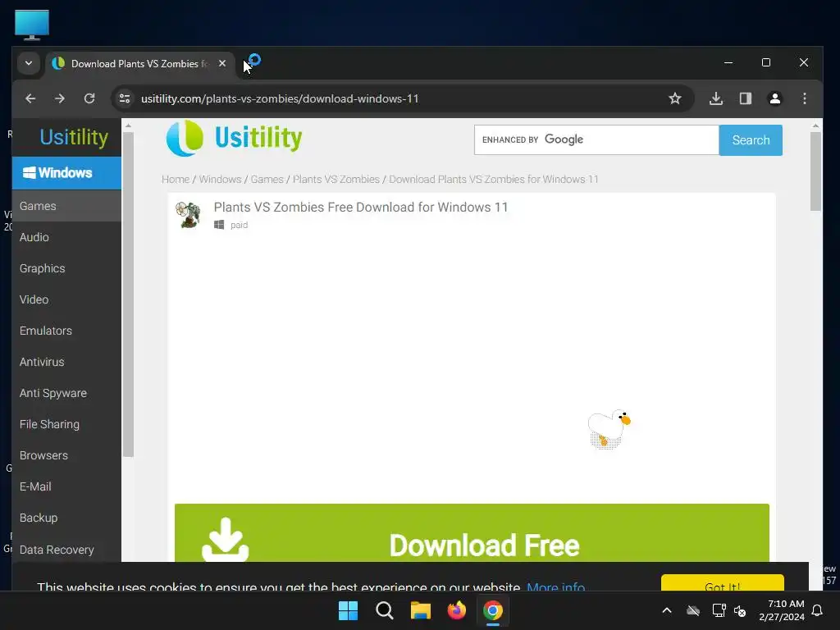Click the paid license label

point(239,225)
